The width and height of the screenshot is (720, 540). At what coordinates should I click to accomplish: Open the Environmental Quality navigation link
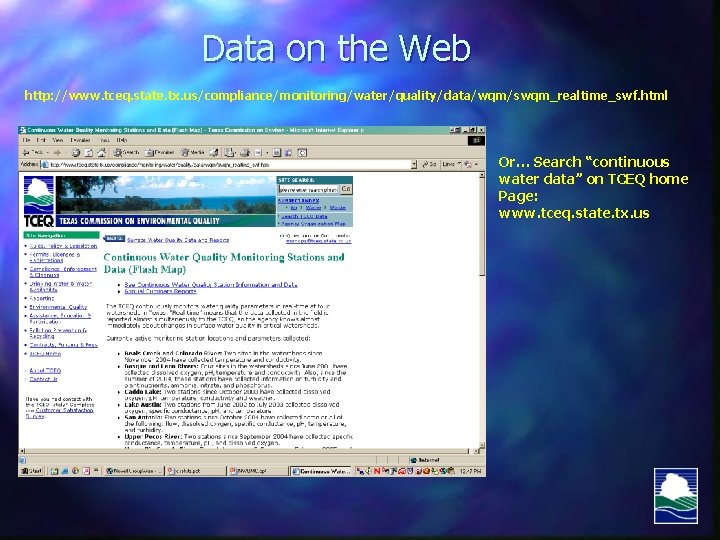click(58, 307)
